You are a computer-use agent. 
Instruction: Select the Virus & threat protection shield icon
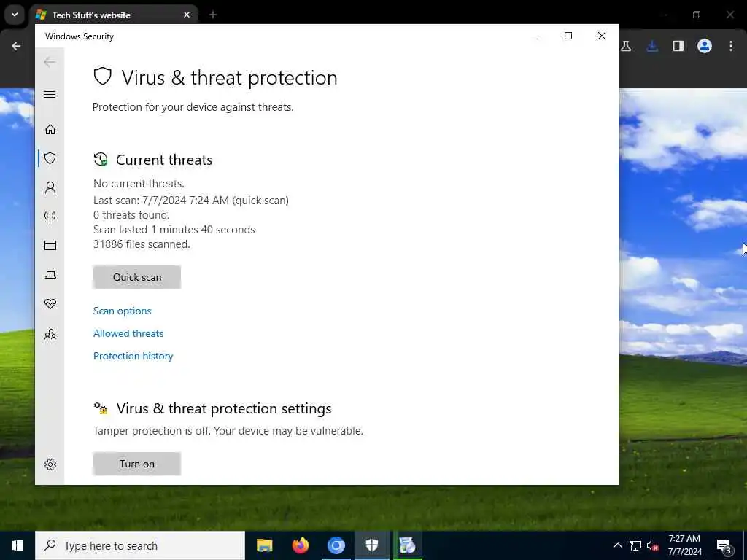point(50,158)
